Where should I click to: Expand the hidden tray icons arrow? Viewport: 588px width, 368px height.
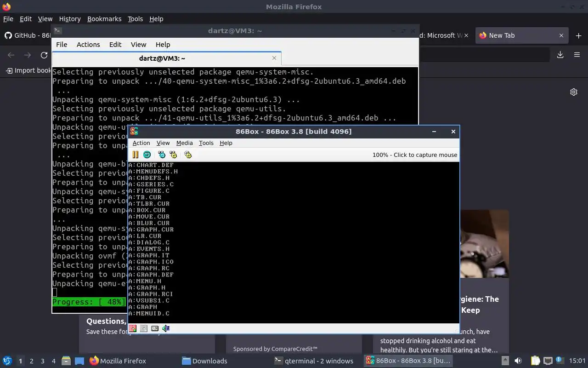(505, 361)
